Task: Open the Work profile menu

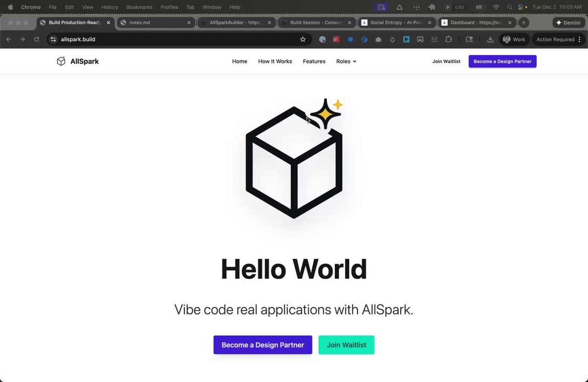Action: pyautogui.click(x=514, y=40)
